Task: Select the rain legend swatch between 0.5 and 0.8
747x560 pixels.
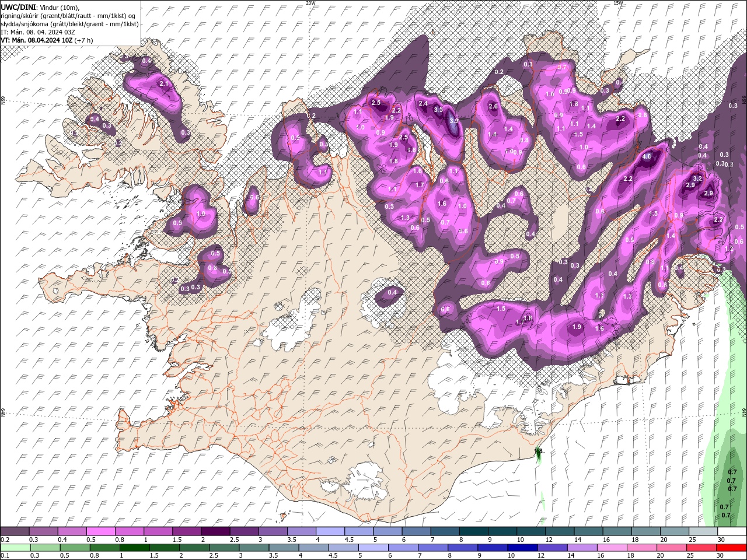Action: click(75, 548)
